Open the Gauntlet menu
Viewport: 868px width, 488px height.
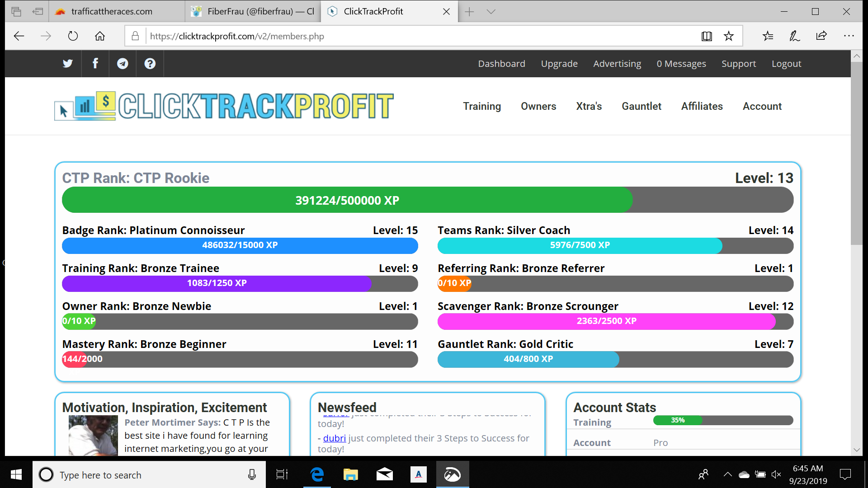point(642,106)
